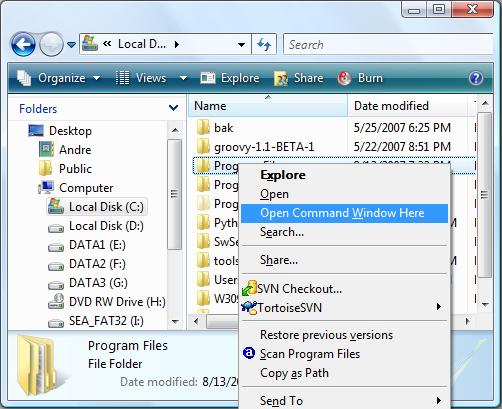This screenshot has height=409, width=502.
Task: Click file list horizontal scrollbar left arrow
Action: click(x=196, y=322)
